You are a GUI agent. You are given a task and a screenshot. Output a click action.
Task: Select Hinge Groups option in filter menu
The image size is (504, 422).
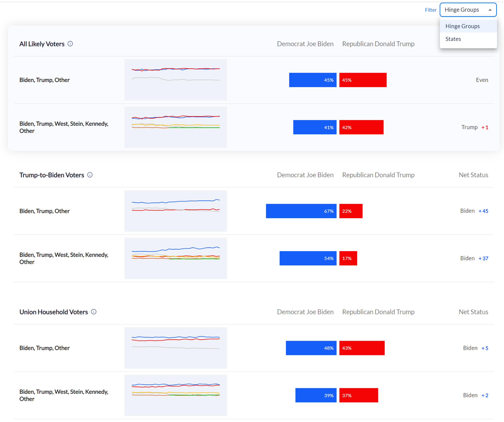coord(462,26)
